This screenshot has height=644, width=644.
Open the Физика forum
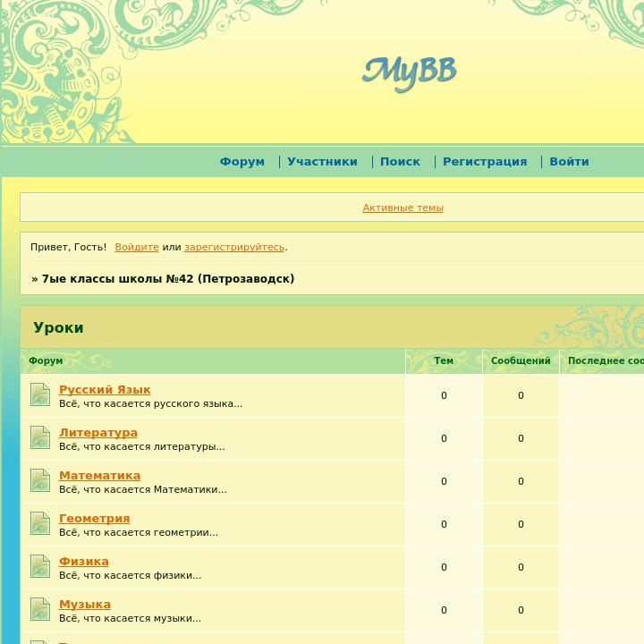tap(84, 561)
